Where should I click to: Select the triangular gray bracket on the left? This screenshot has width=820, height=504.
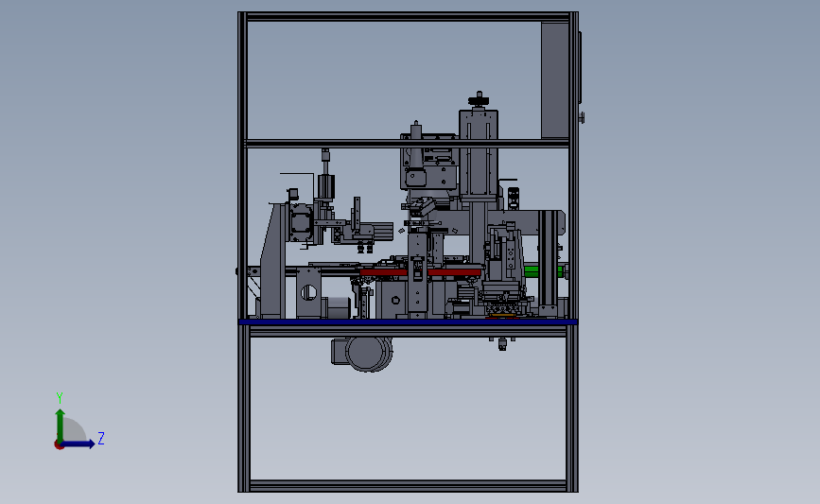[272, 260]
